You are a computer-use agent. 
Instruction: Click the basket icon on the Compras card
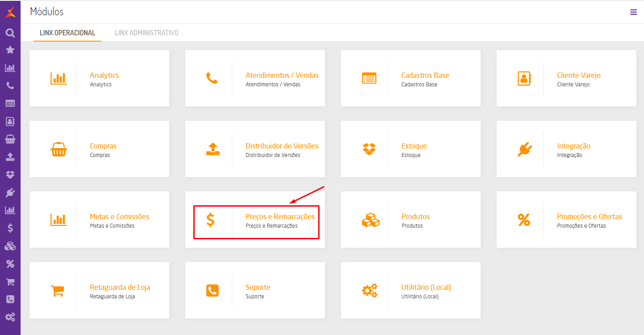click(58, 149)
